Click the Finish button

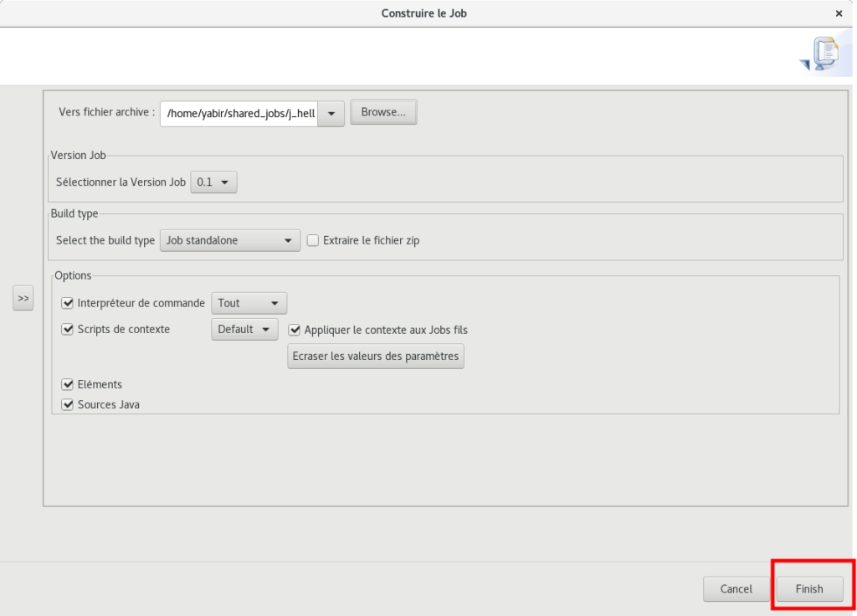point(810,588)
